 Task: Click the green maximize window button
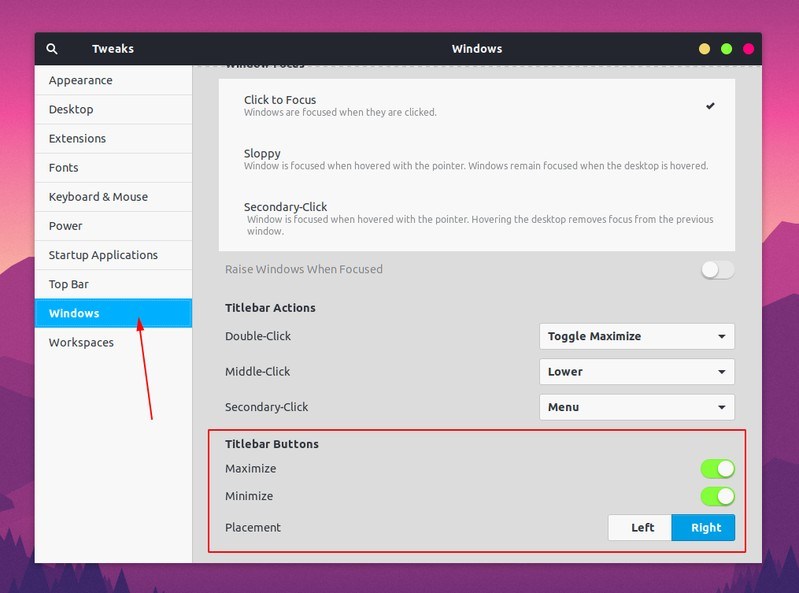pos(726,49)
